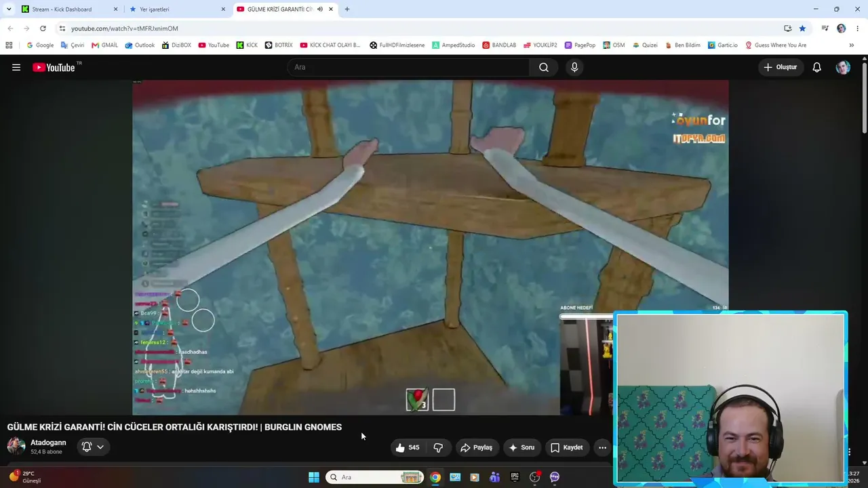Open PagePop bookmark
This screenshot has width=868, height=488.
click(x=580, y=45)
